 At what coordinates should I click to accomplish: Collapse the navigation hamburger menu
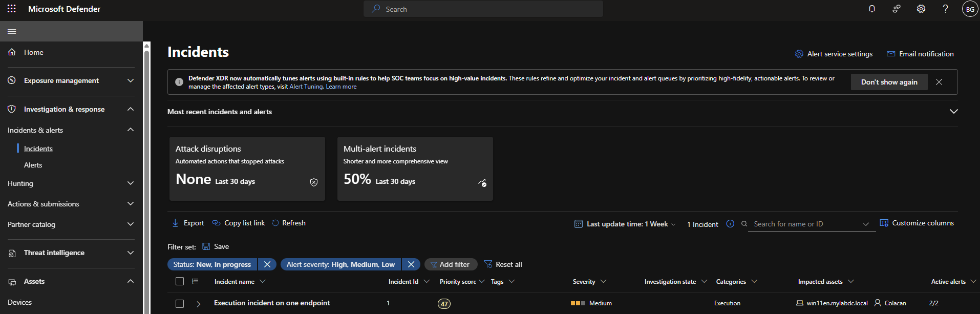tap(12, 31)
